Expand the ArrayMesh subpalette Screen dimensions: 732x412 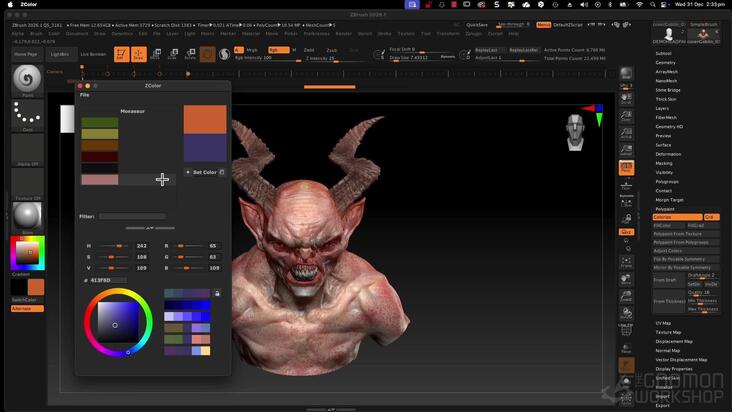coord(667,72)
